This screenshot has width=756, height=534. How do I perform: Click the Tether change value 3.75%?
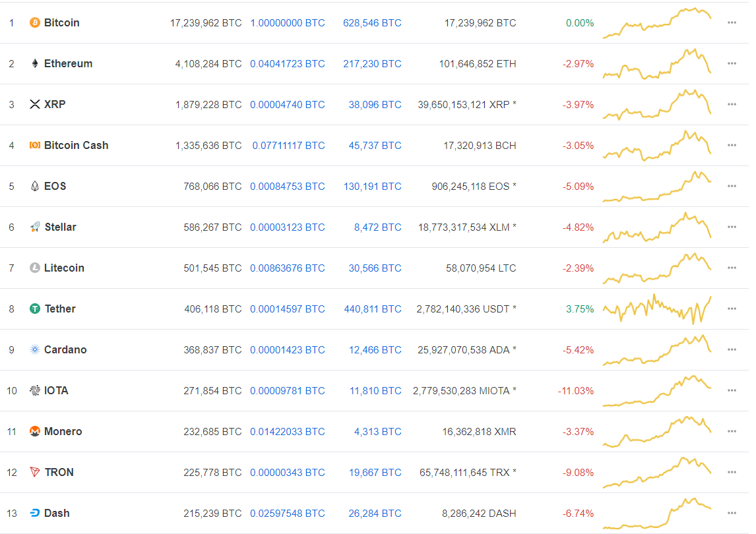[580, 309]
